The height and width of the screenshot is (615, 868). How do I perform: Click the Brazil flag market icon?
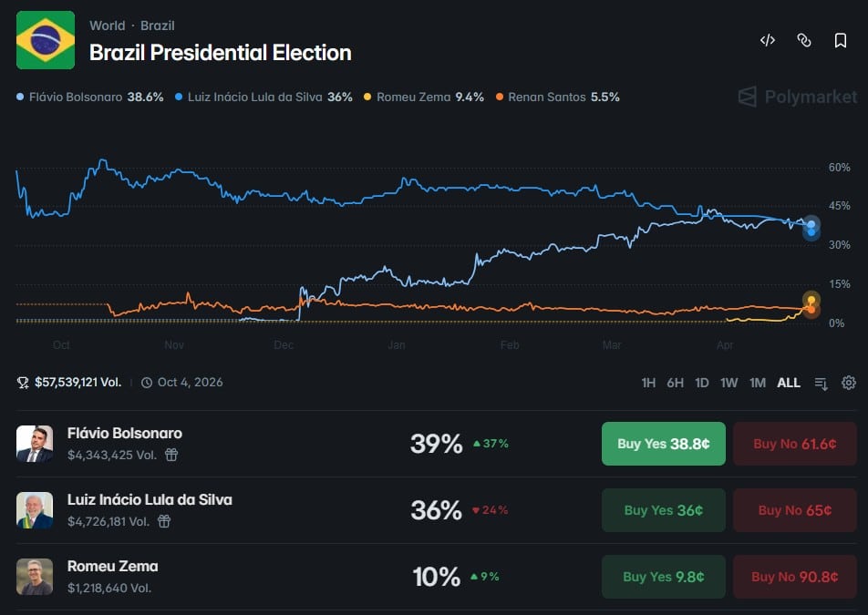point(46,40)
